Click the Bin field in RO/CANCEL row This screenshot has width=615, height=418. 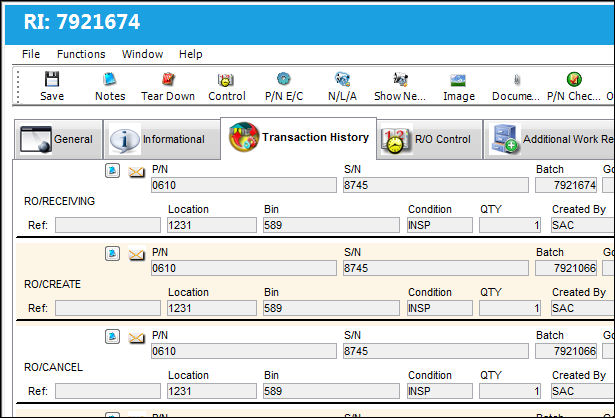(x=331, y=391)
